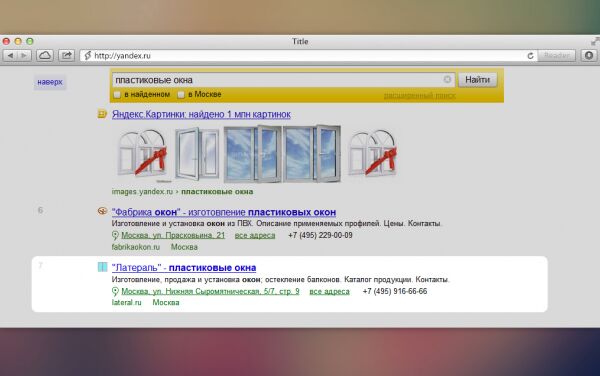600x376 pixels.
Task: Open все адреса link for Фабрика окон
Action: [255, 235]
